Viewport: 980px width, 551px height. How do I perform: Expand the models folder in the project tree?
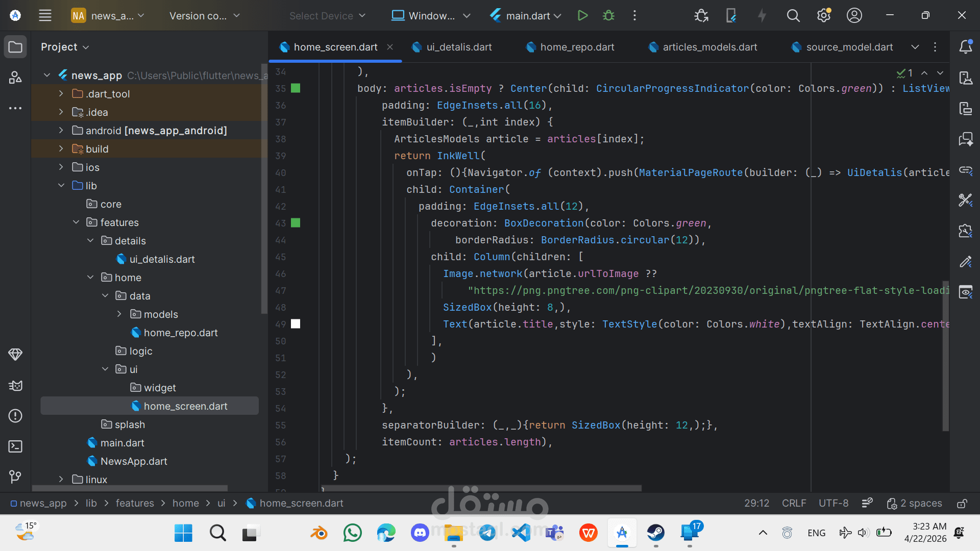click(x=119, y=314)
